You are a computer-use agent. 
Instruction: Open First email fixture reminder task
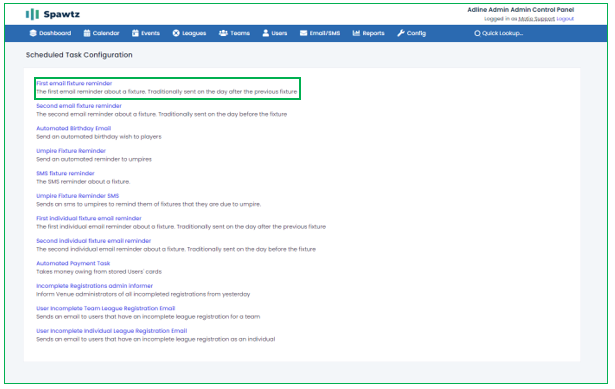74,83
